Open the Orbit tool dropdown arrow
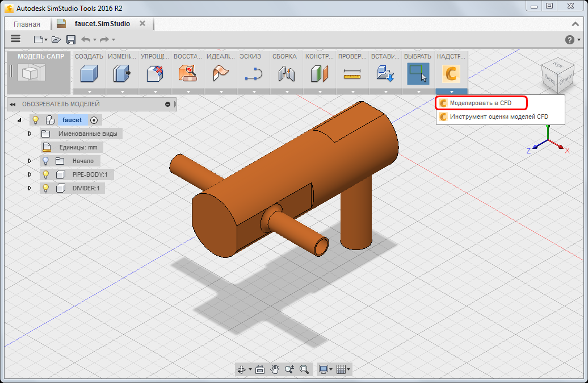588x383 pixels. [250, 370]
